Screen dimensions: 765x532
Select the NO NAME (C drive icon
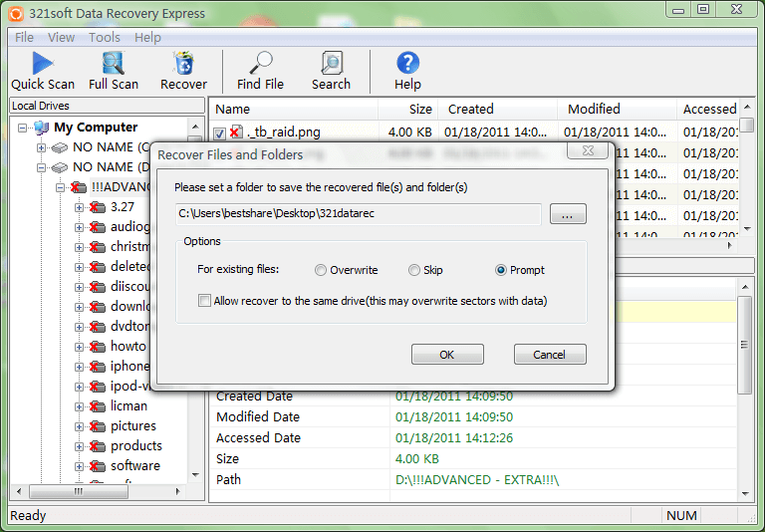59,147
